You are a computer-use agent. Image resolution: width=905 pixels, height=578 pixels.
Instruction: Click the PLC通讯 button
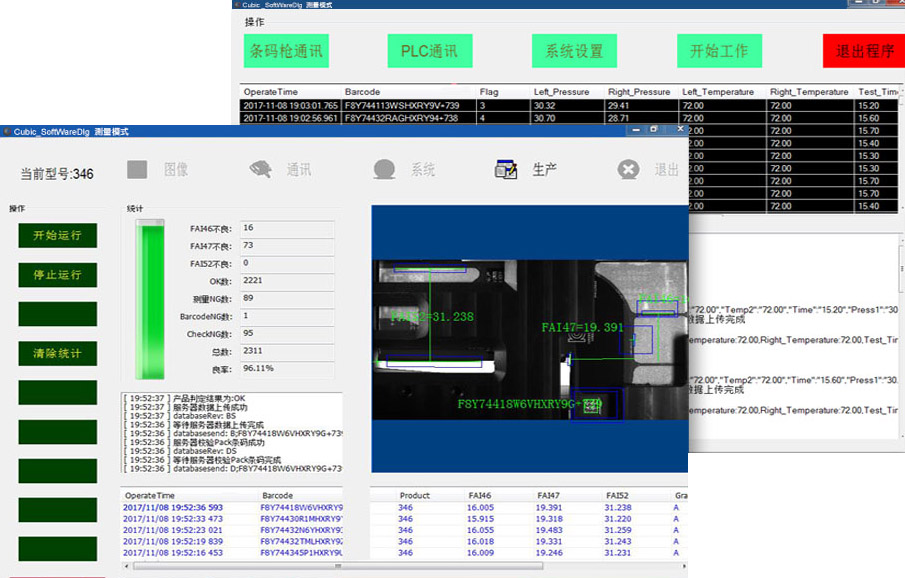tap(429, 51)
